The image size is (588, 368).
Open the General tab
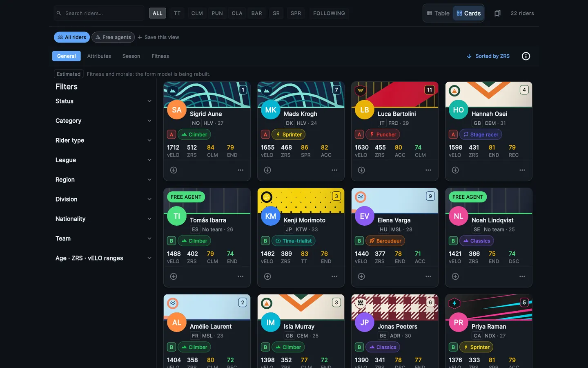pos(67,56)
